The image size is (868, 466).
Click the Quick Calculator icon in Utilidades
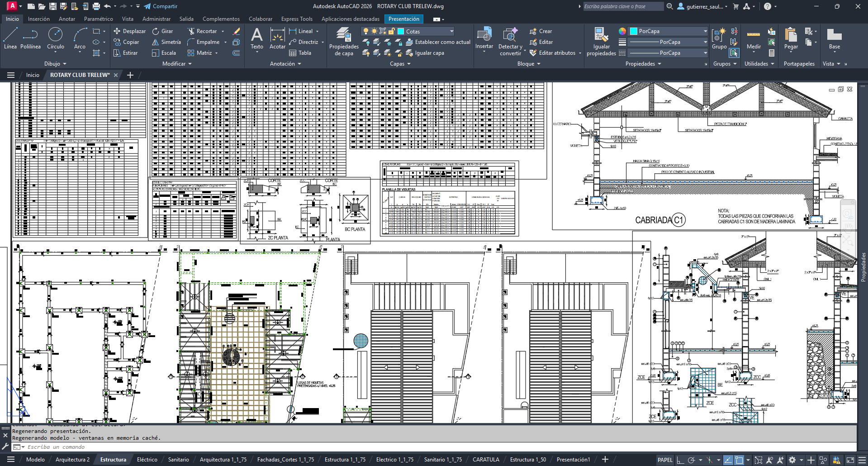tap(771, 53)
